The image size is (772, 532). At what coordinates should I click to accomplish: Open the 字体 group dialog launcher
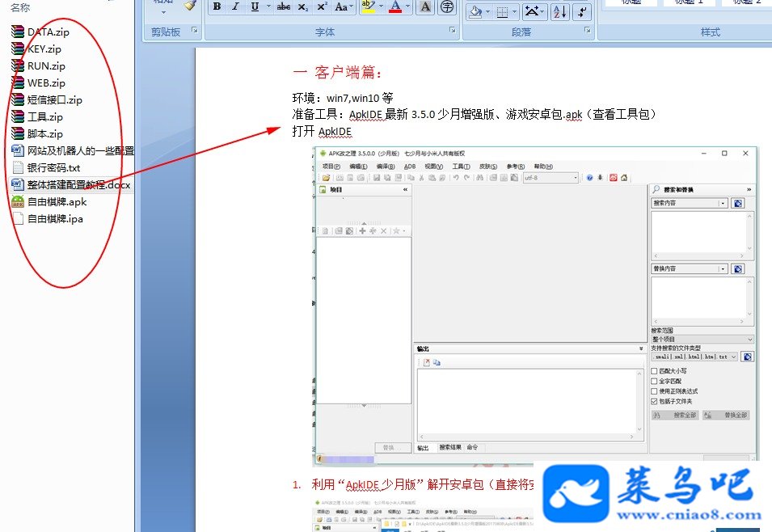pyautogui.click(x=452, y=31)
